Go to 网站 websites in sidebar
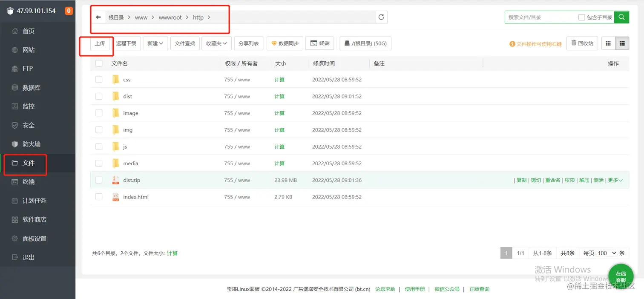Screen dimensions: 644x299 tap(29, 50)
